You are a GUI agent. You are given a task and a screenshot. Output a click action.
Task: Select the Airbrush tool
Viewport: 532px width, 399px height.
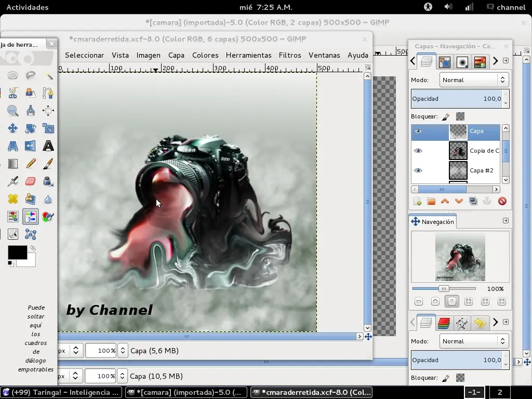tap(12, 181)
